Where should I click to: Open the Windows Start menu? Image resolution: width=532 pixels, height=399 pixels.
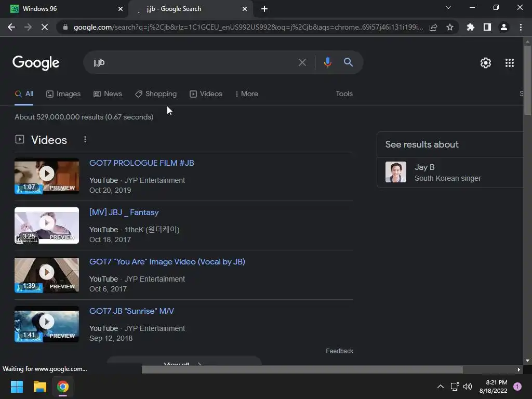[17, 387]
